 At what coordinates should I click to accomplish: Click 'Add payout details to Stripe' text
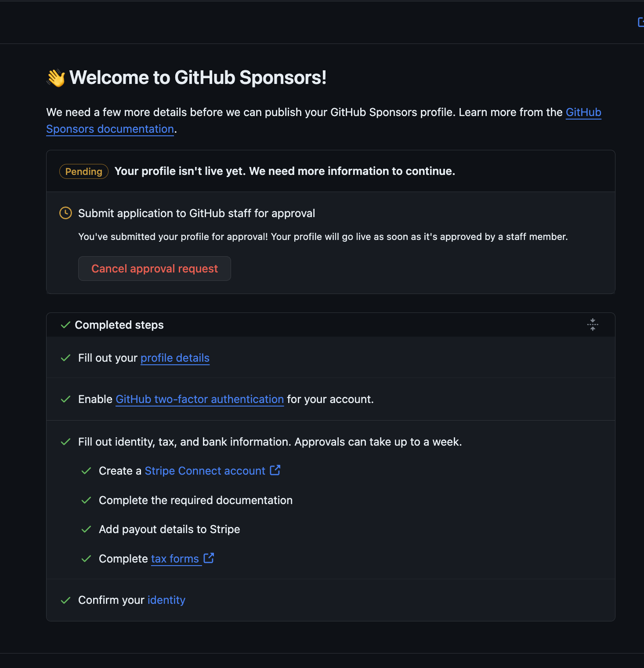coord(169,529)
